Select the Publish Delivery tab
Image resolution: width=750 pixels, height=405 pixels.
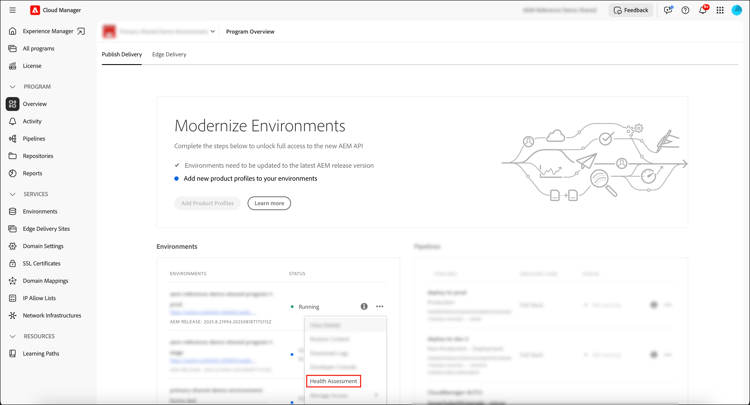122,55
